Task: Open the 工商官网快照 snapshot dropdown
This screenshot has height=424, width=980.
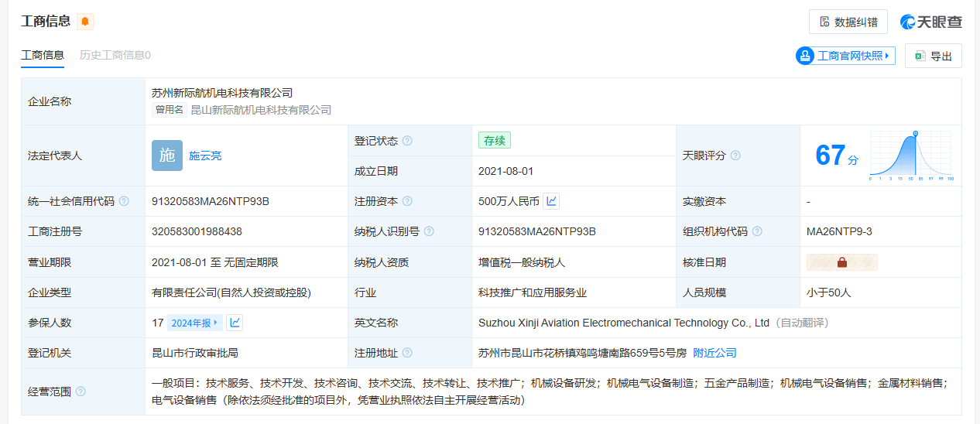Action: [845, 56]
